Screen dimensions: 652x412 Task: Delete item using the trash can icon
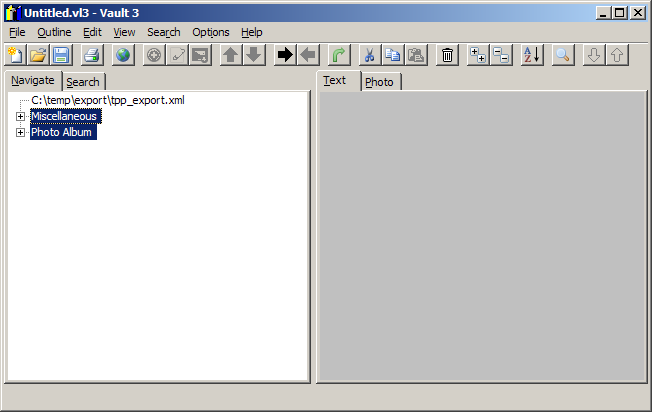(x=447, y=55)
